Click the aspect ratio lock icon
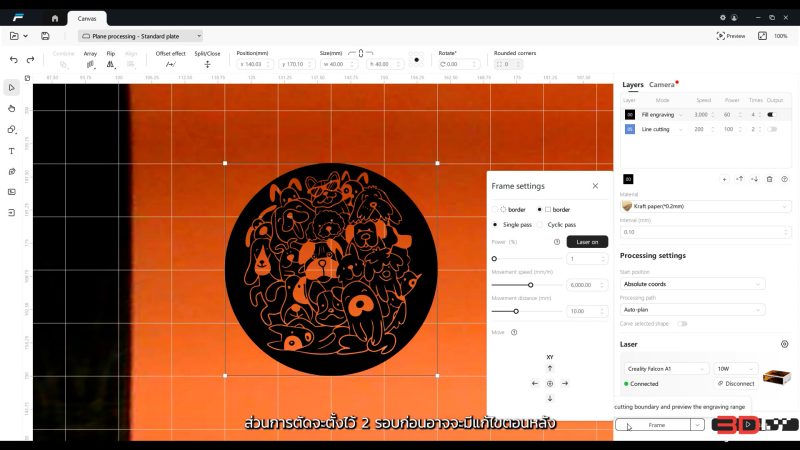Image resolution: width=800 pixels, height=450 pixels. [x=361, y=53]
